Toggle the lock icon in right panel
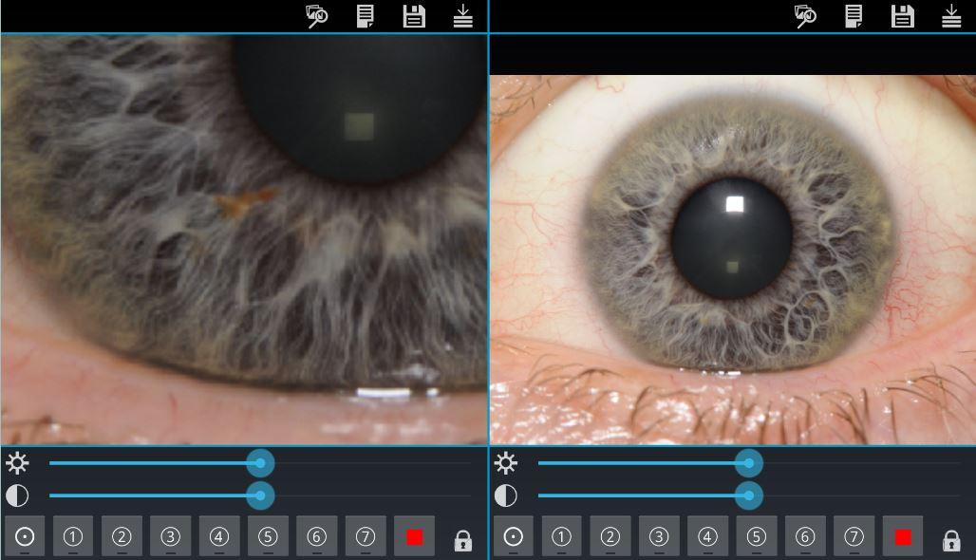The image size is (976, 560). click(950, 540)
